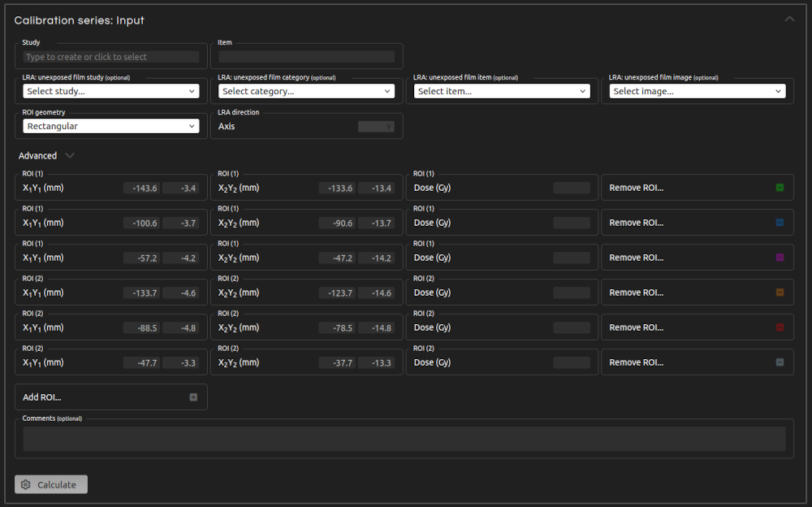Click into the Comments text area
Viewport: 812px width, 507px height.
coord(404,439)
